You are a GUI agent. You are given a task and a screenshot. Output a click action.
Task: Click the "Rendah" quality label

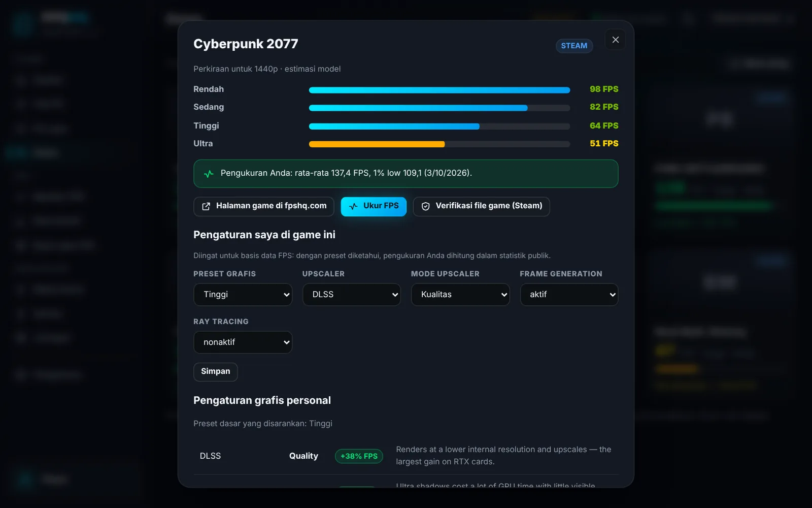(209, 89)
